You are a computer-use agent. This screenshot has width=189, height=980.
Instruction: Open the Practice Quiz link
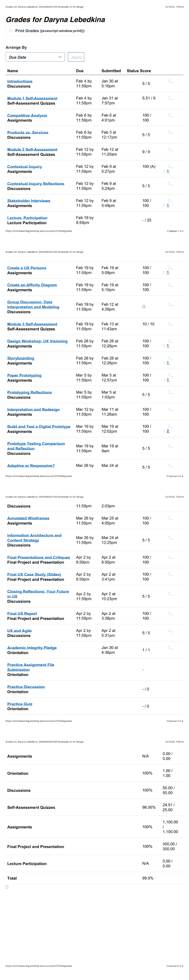20,704
